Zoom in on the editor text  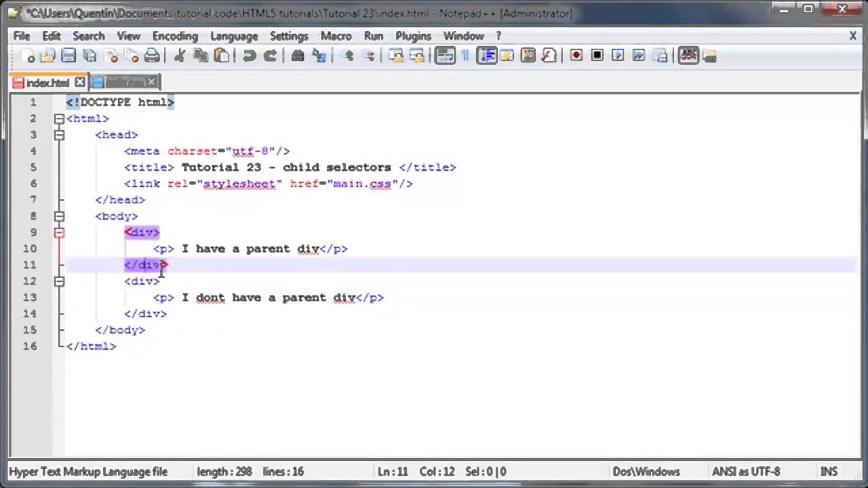pyautogui.click(x=349, y=56)
